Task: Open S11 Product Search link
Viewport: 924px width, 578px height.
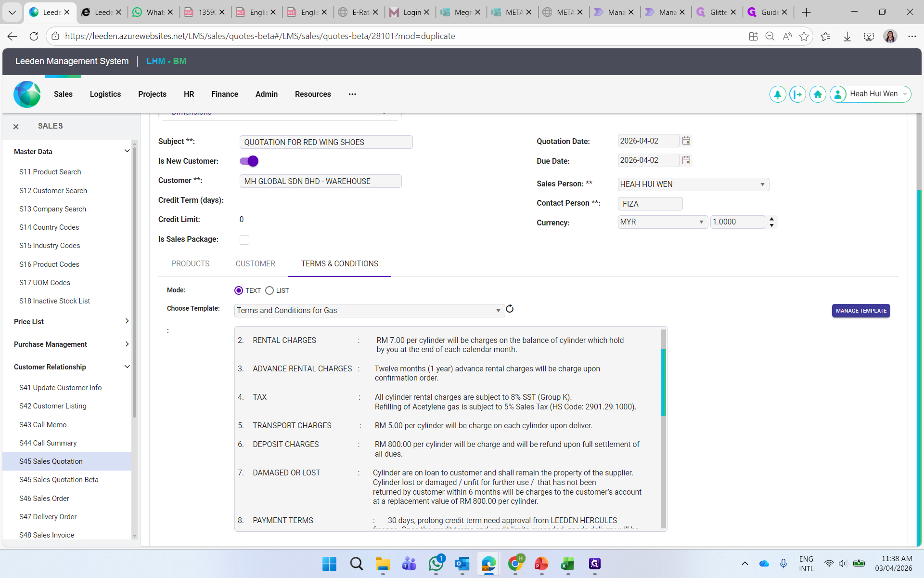Action: pyautogui.click(x=50, y=172)
